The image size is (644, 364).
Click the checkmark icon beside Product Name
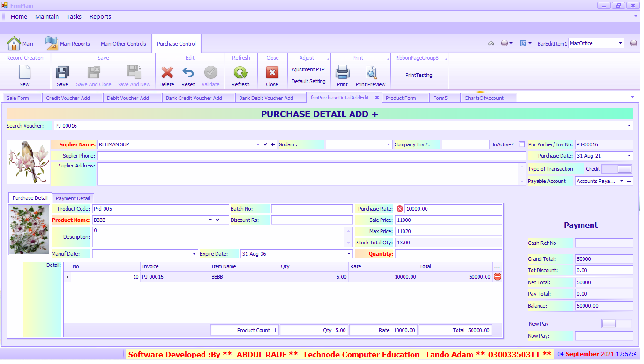217,220
